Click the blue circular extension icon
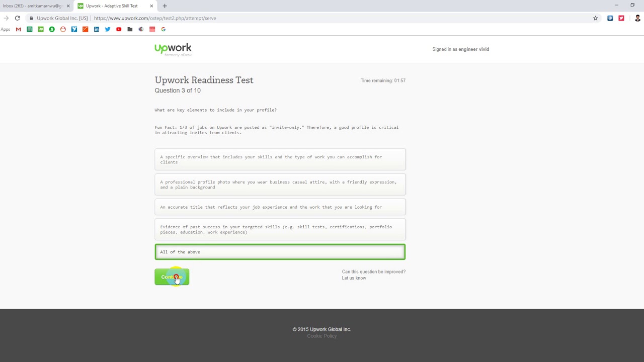This screenshot has height=362, width=644. [x=610, y=18]
